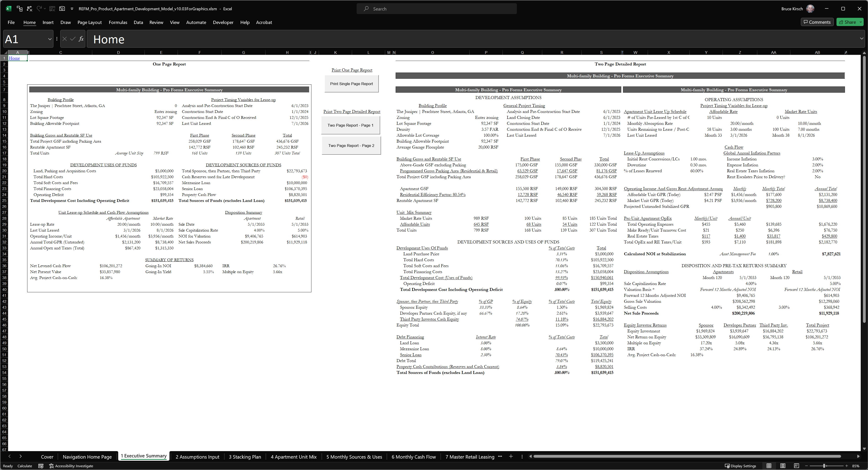Screen dimensions: 868x470
Task: Click the horizontal scrollbar right arrow
Action: click(x=858, y=457)
